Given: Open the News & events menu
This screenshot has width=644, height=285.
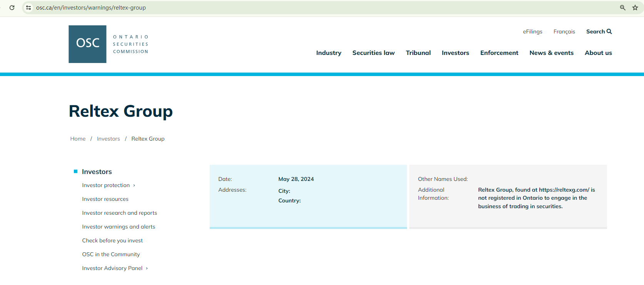Looking at the screenshot, I should pos(551,53).
